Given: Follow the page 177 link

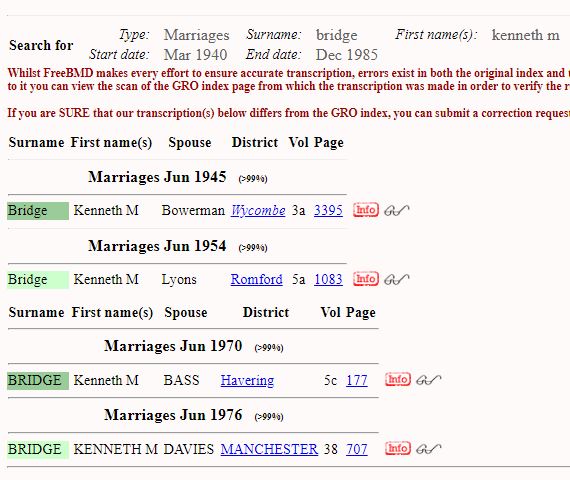Looking at the screenshot, I should pos(357,380).
